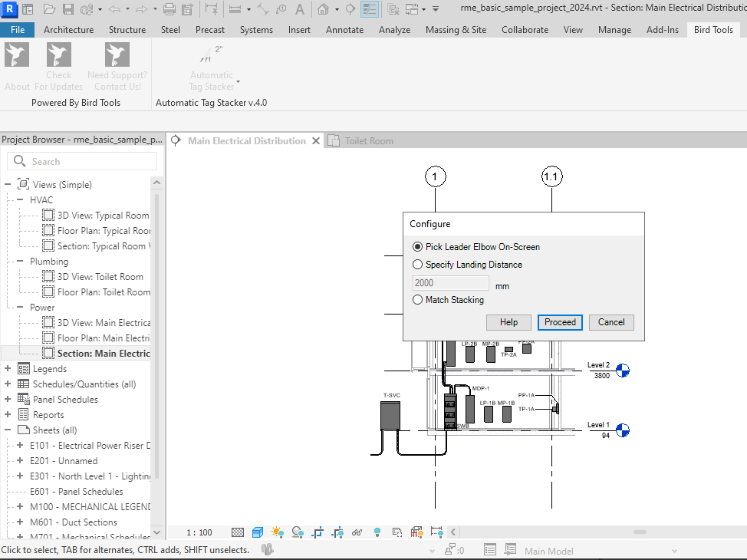Collapse the HVAC views group
The image size is (747, 560).
pyautogui.click(x=20, y=200)
